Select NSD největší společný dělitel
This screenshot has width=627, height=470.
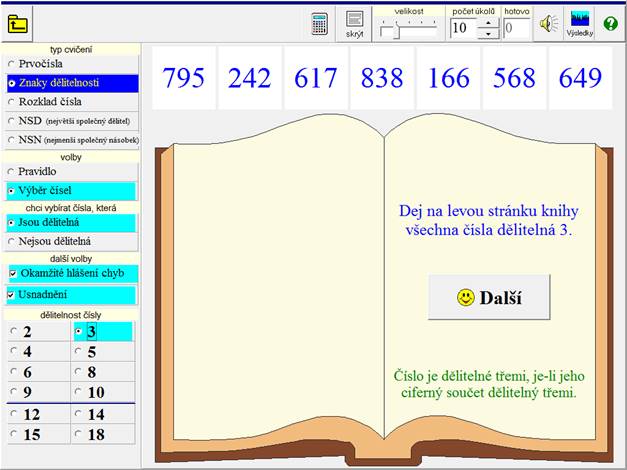72,121
